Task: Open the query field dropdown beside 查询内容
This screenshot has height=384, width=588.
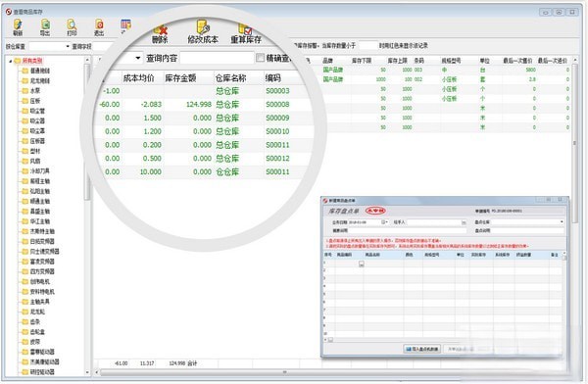Action: tap(138, 58)
